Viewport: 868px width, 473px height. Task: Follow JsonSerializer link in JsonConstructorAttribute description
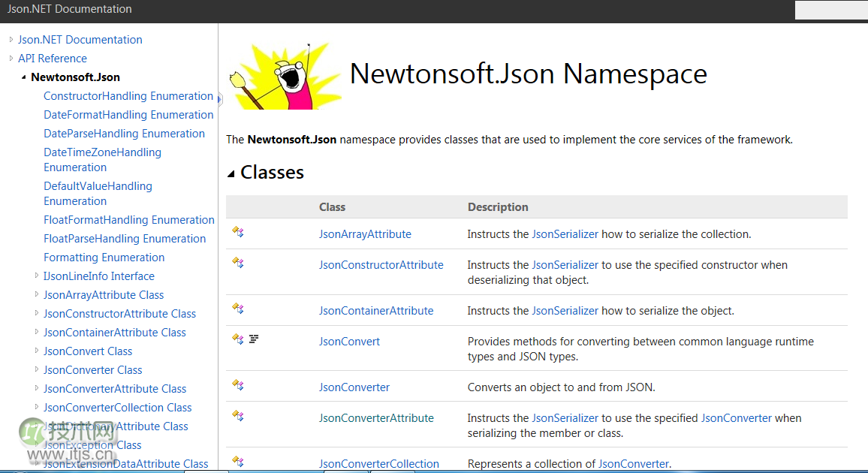click(x=565, y=265)
